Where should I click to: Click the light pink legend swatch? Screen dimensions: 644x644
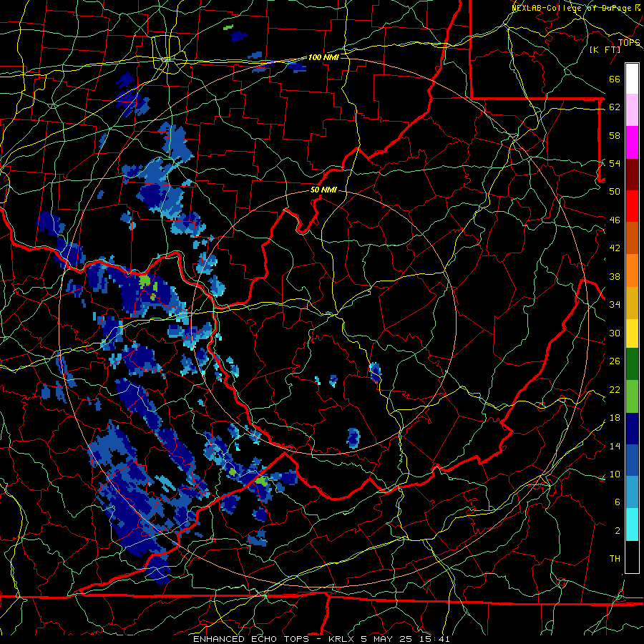pyautogui.click(x=632, y=110)
